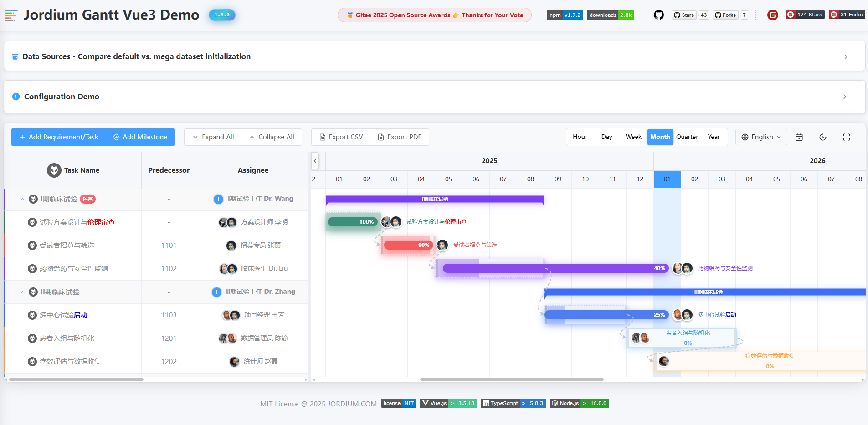
Task: Click the Gitee logo icon in header
Action: (773, 15)
